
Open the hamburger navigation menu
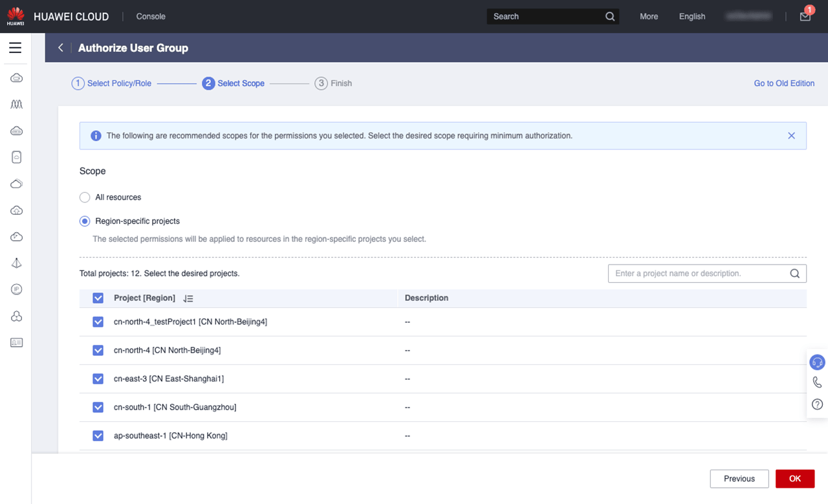(x=15, y=48)
